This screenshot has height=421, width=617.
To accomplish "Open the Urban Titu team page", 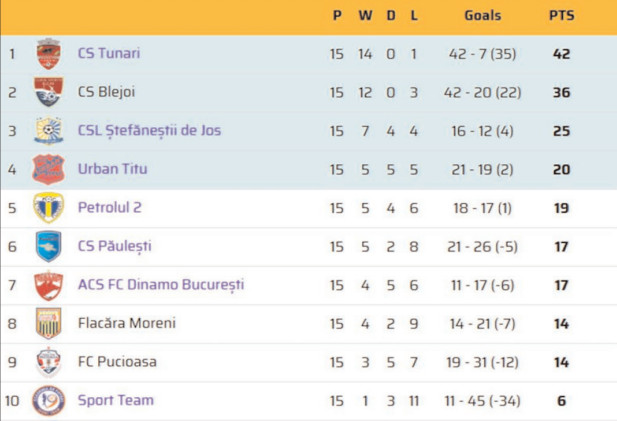I will coord(112,169).
